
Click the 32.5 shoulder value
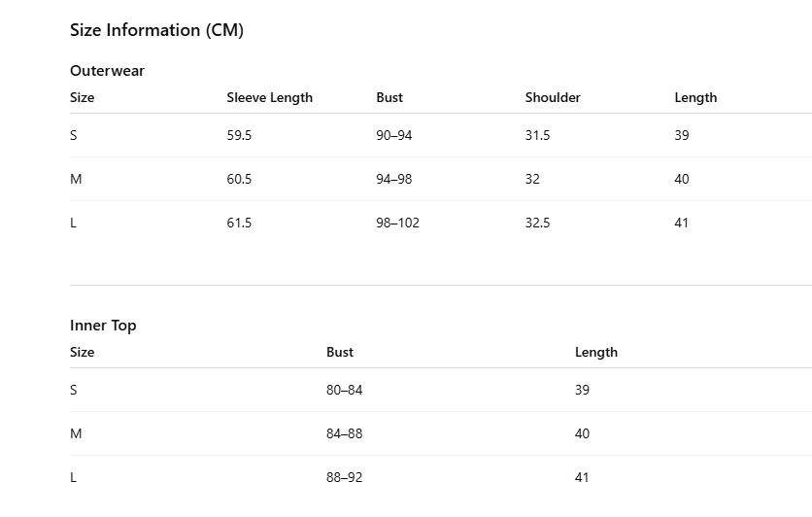537,223
